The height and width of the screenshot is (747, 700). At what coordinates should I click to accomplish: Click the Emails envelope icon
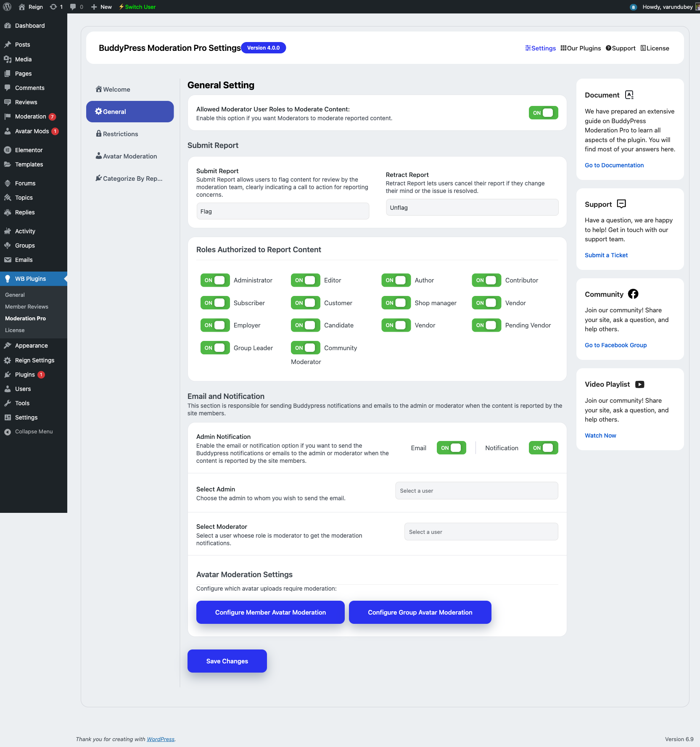(8, 260)
